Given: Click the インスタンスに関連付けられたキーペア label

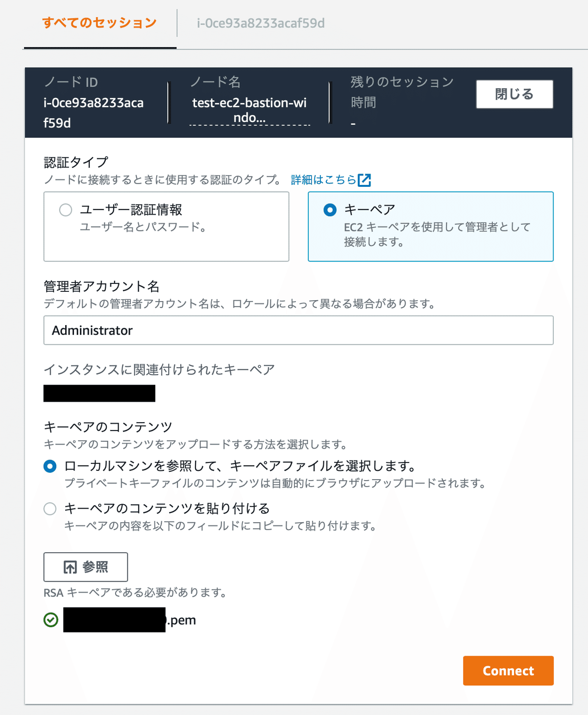Looking at the screenshot, I should click(x=159, y=369).
